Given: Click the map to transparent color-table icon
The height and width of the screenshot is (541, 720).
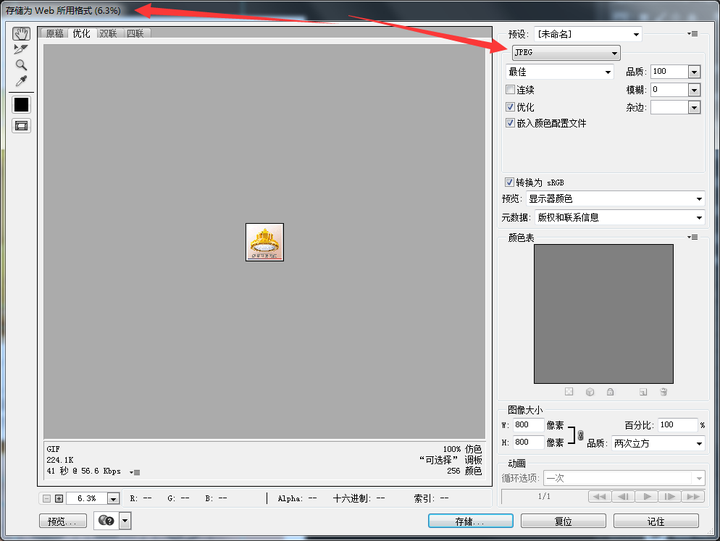Looking at the screenshot, I should click(569, 392).
